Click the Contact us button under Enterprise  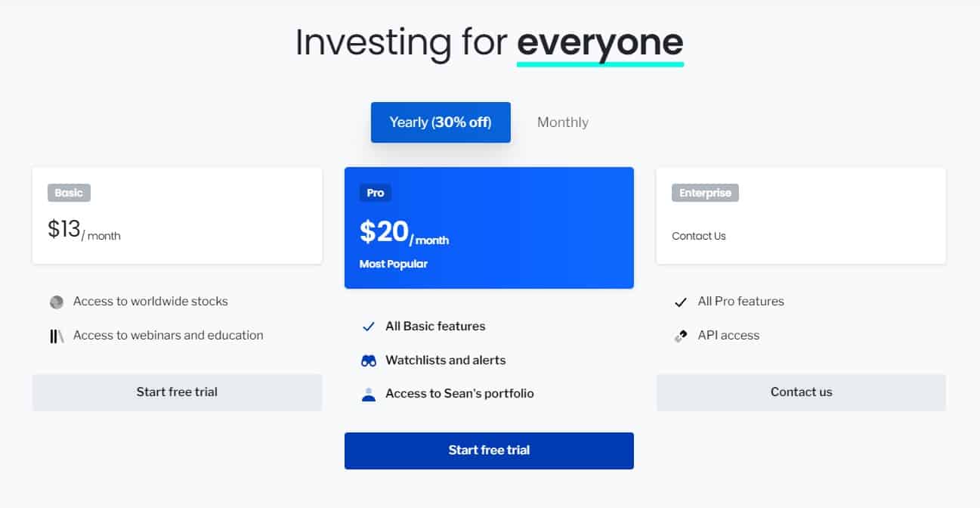coord(801,392)
